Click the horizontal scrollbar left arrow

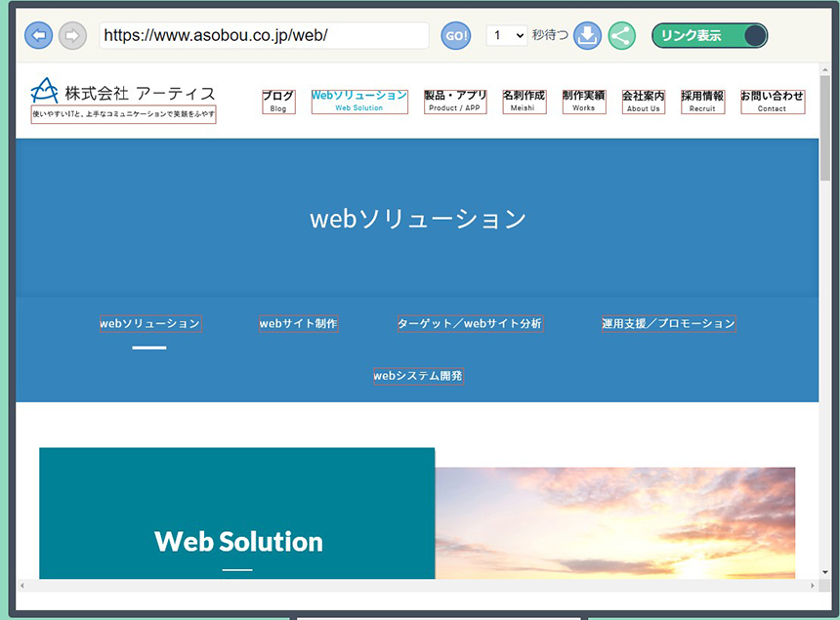click(21, 586)
